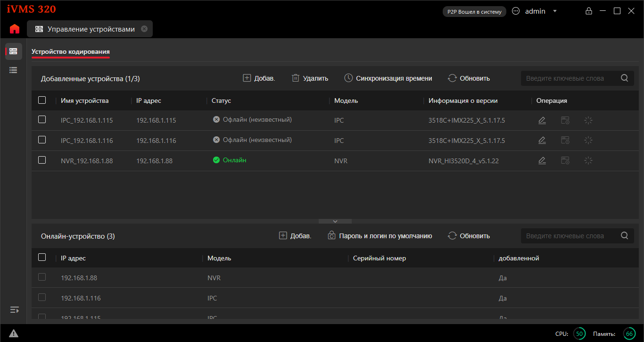Collapse the panel using the divider chevron
Viewport: 644px width, 342px height.
(x=335, y=221)
